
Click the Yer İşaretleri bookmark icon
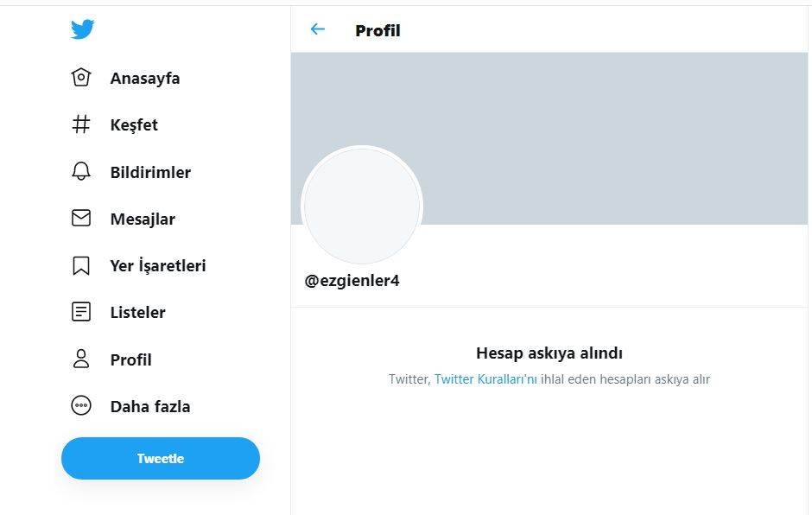point(81,265)
